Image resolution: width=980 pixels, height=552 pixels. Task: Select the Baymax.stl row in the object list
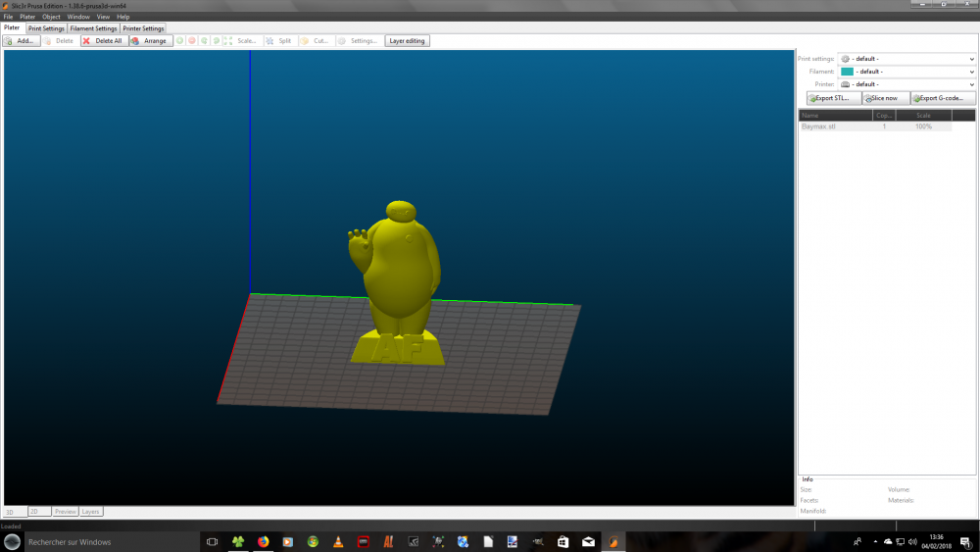(875, 126)
